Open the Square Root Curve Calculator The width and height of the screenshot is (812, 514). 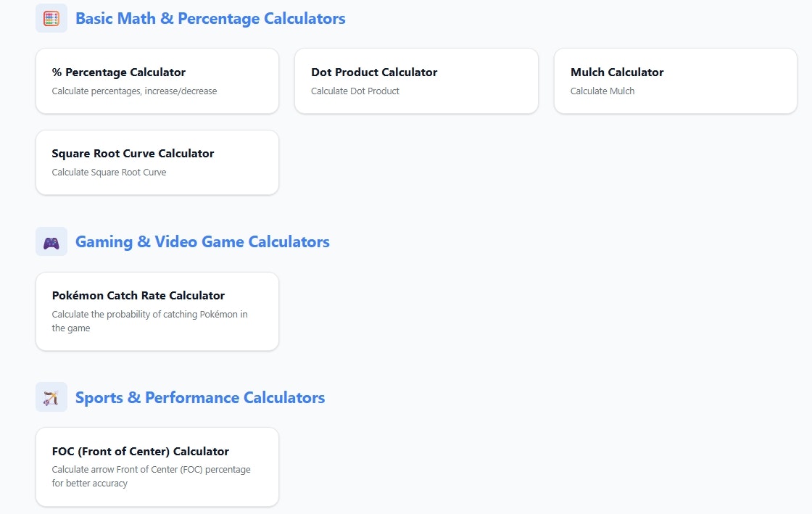point(133,153)
